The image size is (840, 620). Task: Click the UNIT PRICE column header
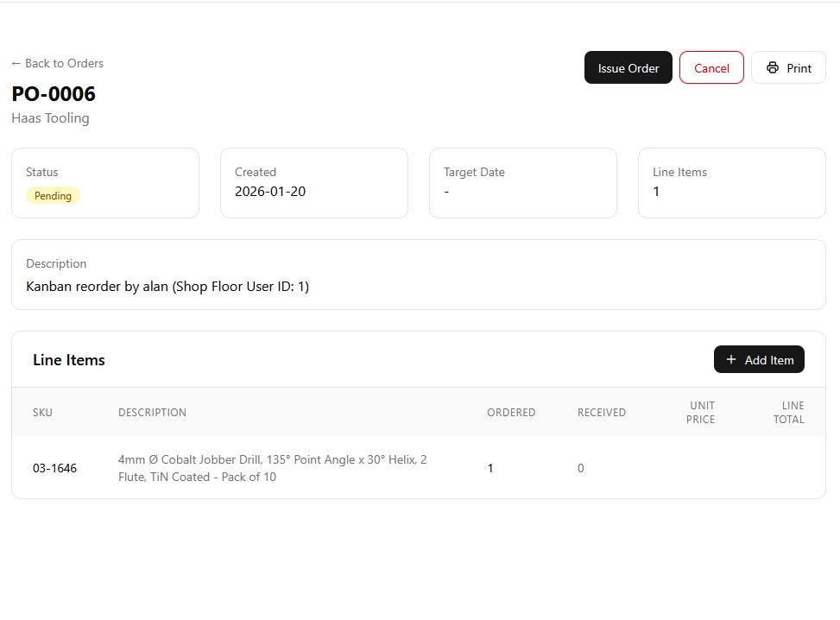click(701, 412)
